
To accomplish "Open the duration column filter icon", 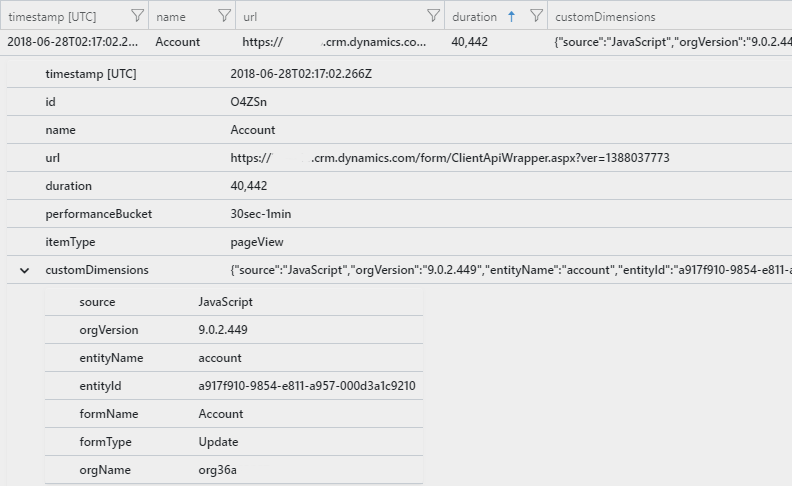I will (x=536, y=16).
